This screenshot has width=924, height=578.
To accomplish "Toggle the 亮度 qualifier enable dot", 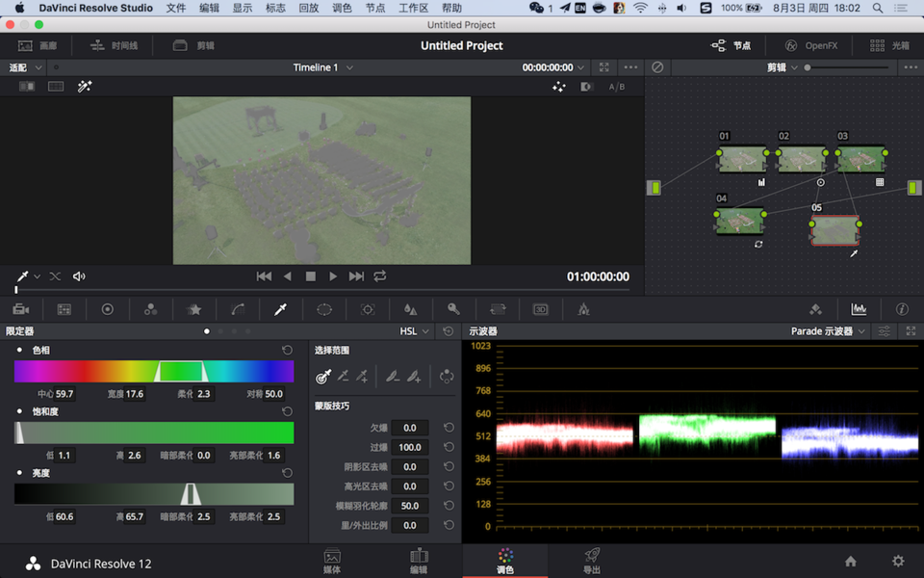I will (x=20, y=473).
